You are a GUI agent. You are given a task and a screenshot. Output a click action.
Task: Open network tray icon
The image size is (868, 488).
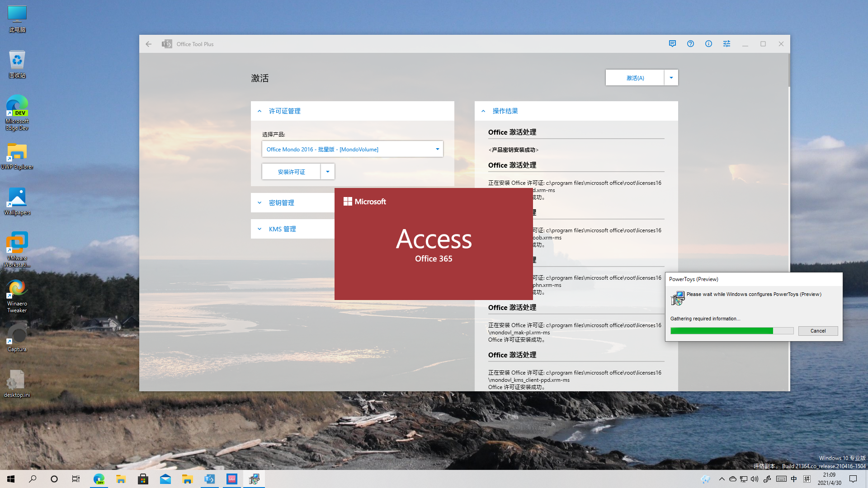click(x=744, y=479)
